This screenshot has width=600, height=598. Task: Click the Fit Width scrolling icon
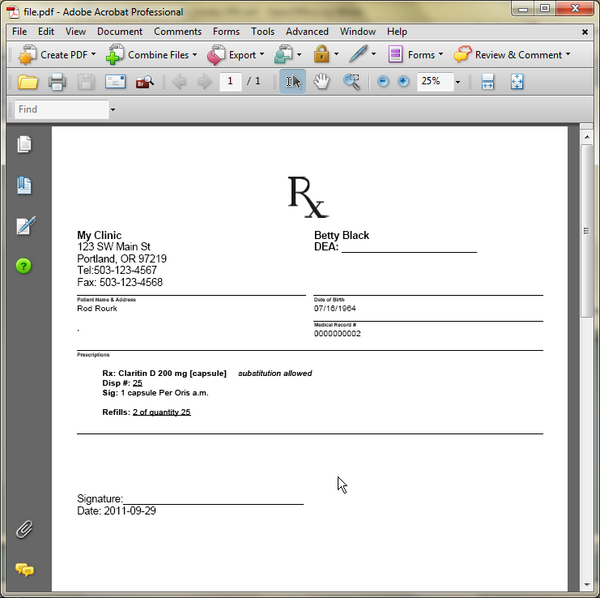488,81
